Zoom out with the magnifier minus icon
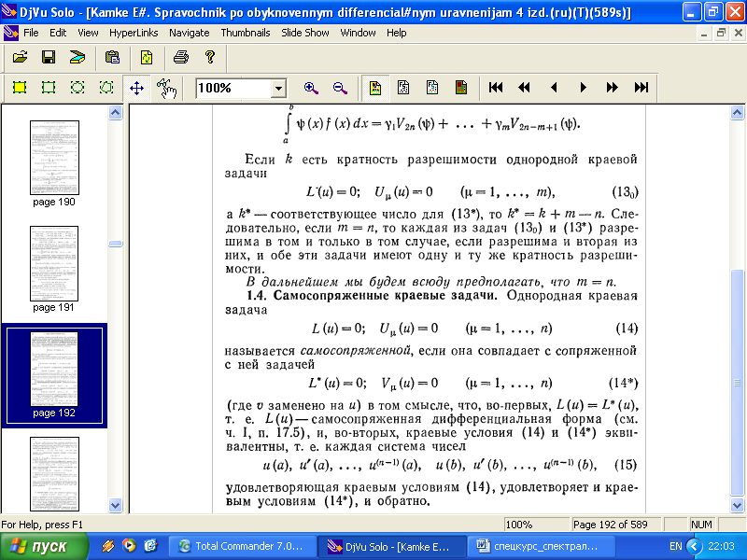 click(x=340, y=88)
